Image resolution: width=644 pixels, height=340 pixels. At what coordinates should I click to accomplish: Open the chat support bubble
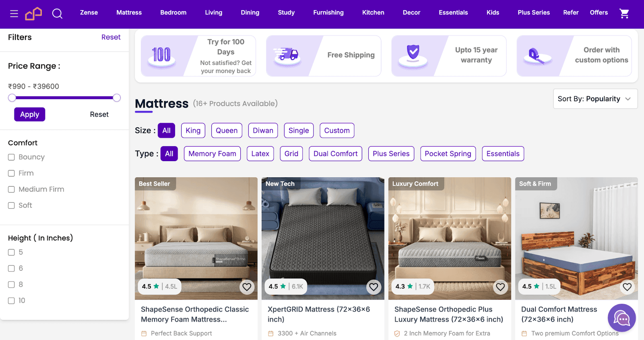(621, 318)
